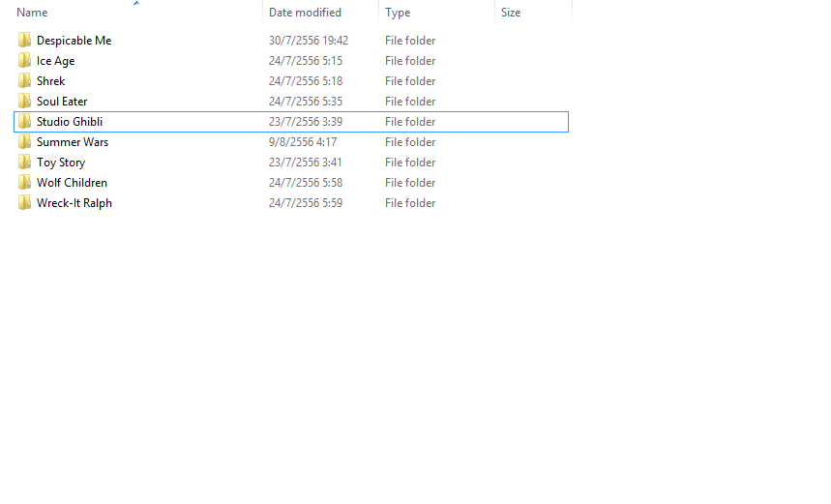Select the Toy Story folder name

point(61,163)
